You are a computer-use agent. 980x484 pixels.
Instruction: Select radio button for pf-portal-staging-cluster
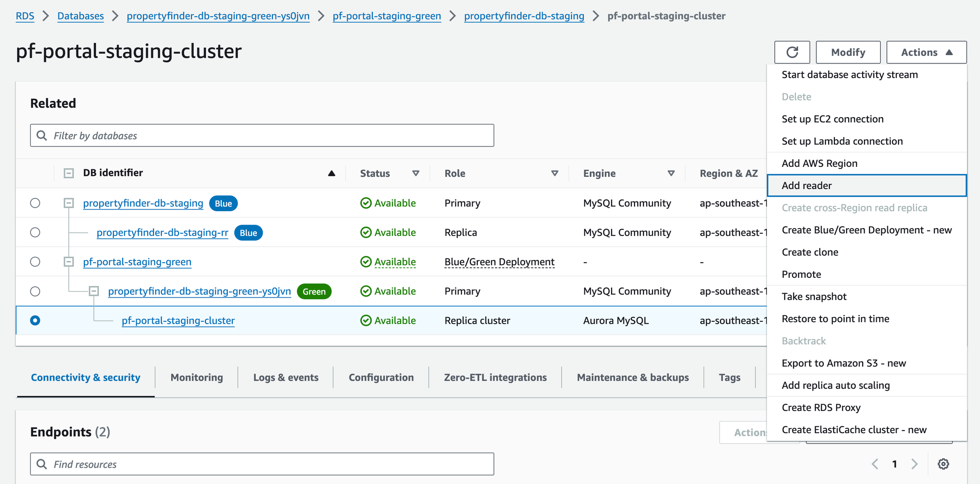tap(35, 320)
